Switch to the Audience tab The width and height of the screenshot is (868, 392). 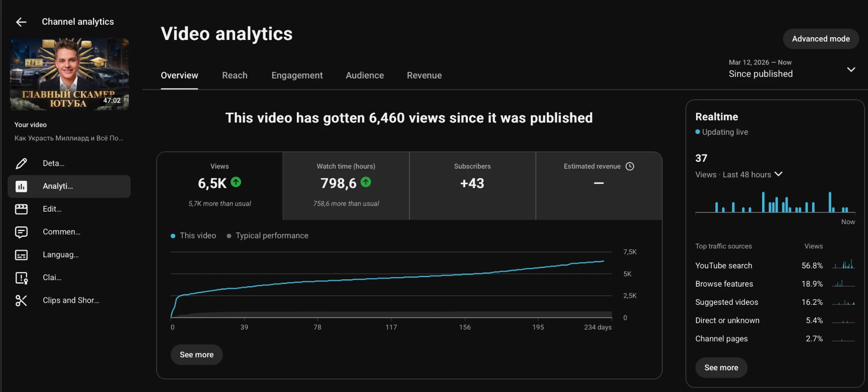(x=365, y=75)
